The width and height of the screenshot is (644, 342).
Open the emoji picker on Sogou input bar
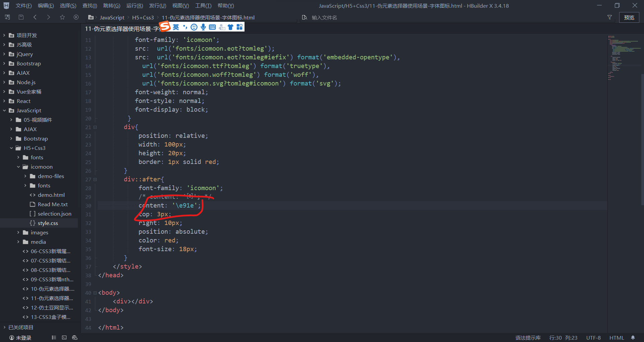(x=194, y=27)
